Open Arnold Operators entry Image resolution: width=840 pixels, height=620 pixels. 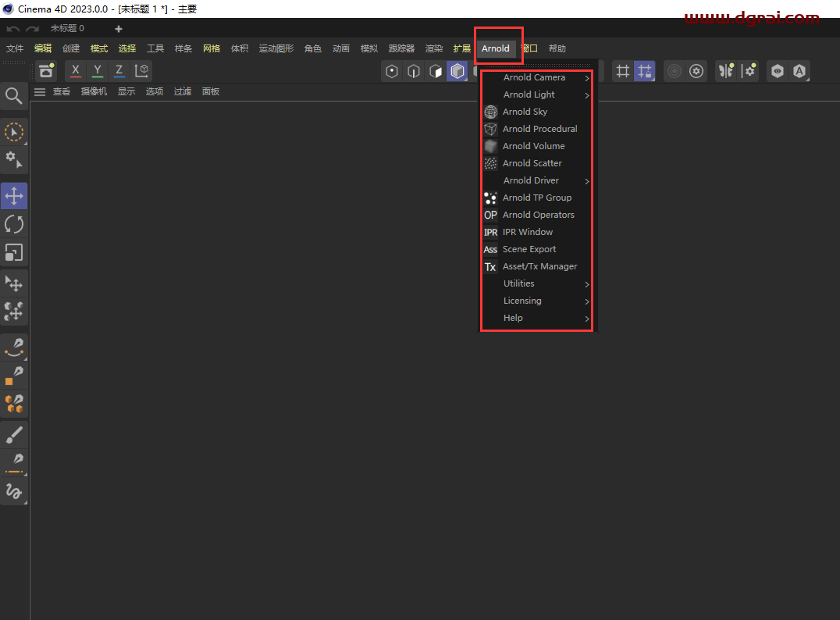(x=537, y=215)
